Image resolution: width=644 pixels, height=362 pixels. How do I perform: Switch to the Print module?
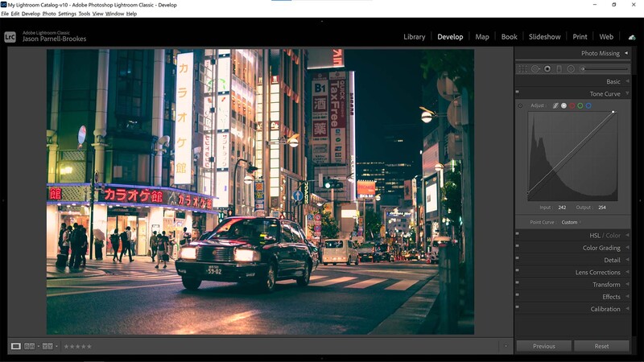[580, 37]
